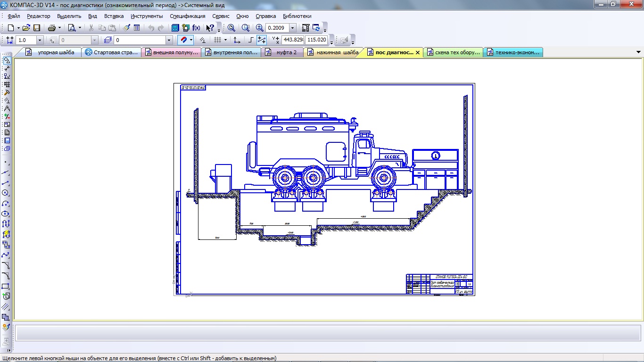Toggle the local coordinate system button
The image size is (644, 362).
237,40
